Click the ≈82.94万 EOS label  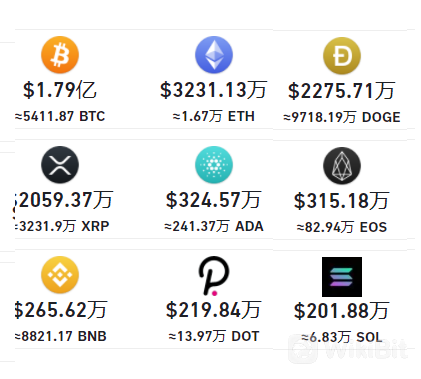(342, 227)
